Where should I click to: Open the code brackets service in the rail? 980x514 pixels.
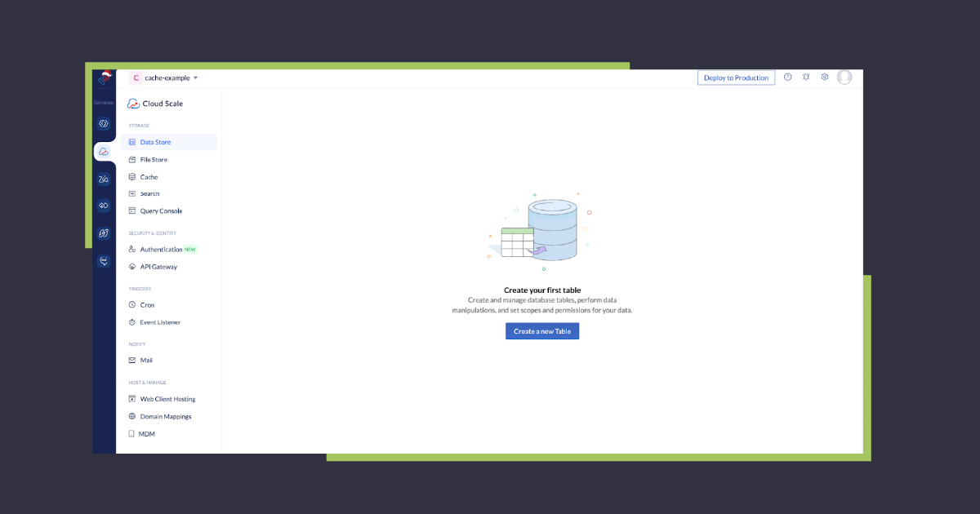click(x=104, y=124)
